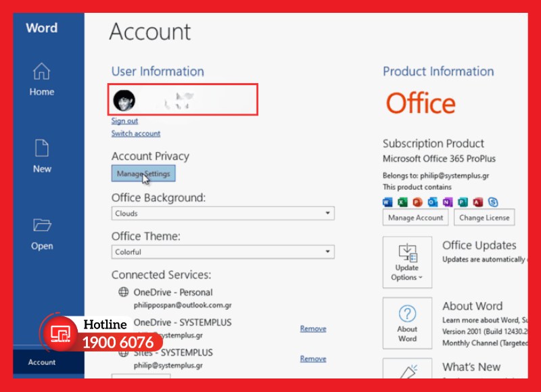Click the What's New icon button
541x392 pixels.
tap(407, 368)
